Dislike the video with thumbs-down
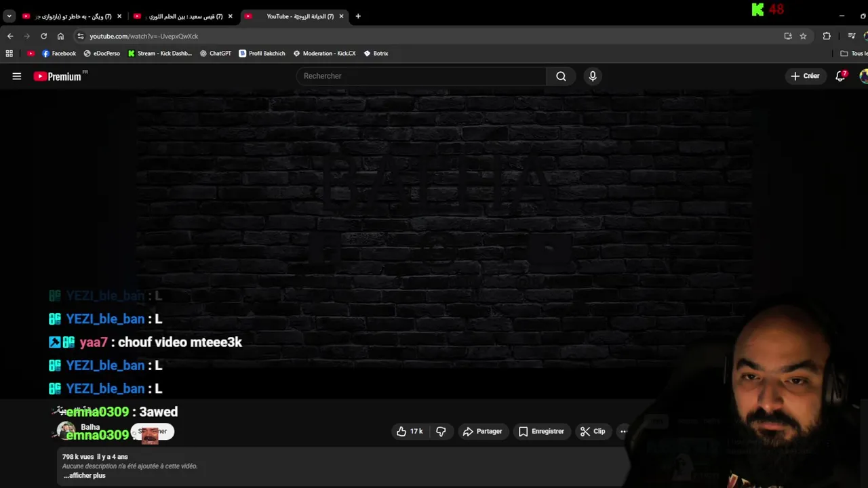Image resolution: width=868 pixels, height=488 pixels. click(x=441, y=431)
